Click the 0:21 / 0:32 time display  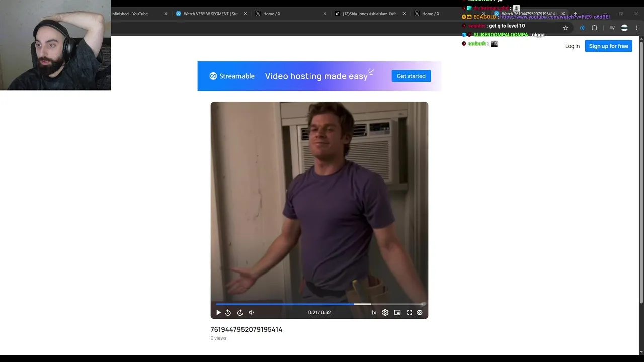tap(319, 312)
